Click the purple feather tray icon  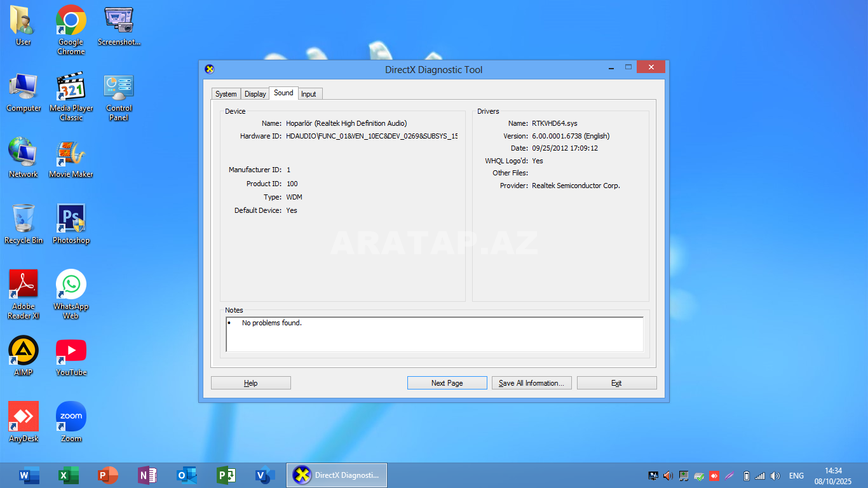(729, 475)
